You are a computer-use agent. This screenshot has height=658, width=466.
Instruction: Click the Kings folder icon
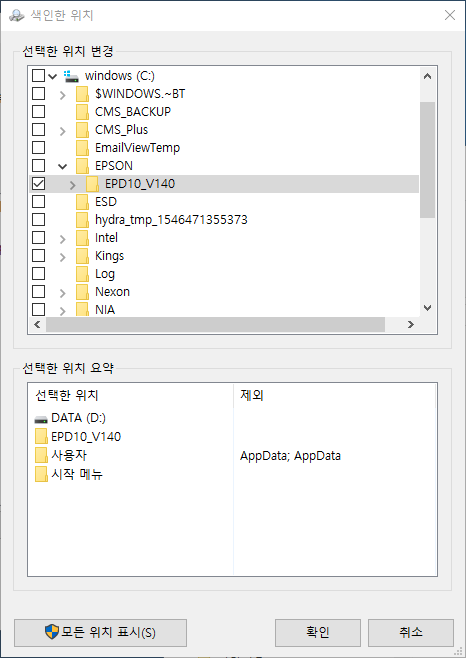pyautogui.click(x=82, y=256)
